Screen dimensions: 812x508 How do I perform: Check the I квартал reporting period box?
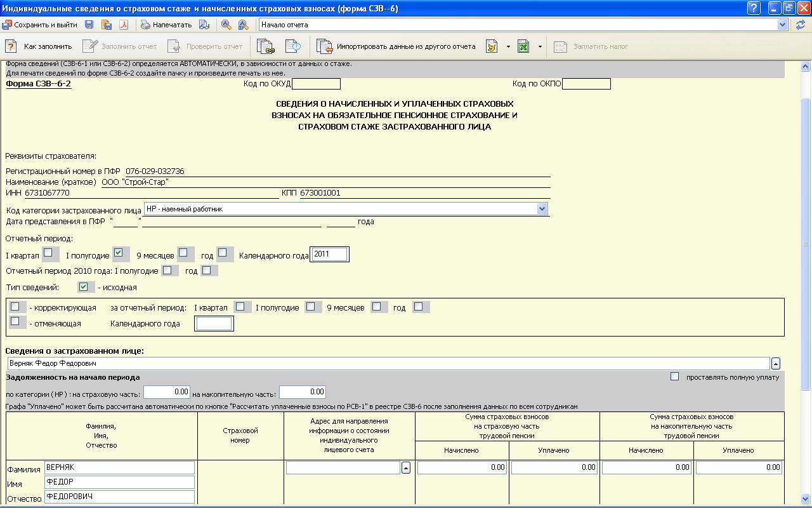48,253
